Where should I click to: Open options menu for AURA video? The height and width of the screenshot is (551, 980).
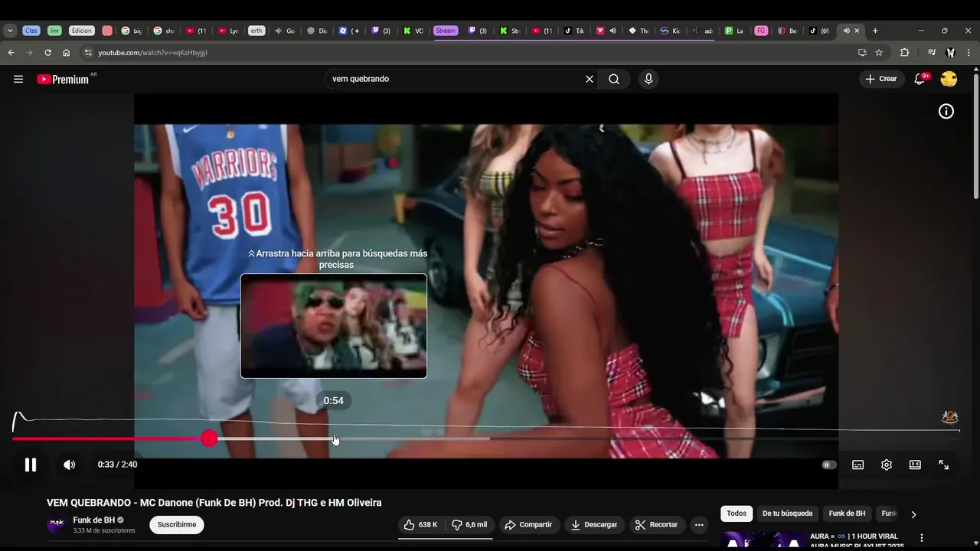pos(922,538)
